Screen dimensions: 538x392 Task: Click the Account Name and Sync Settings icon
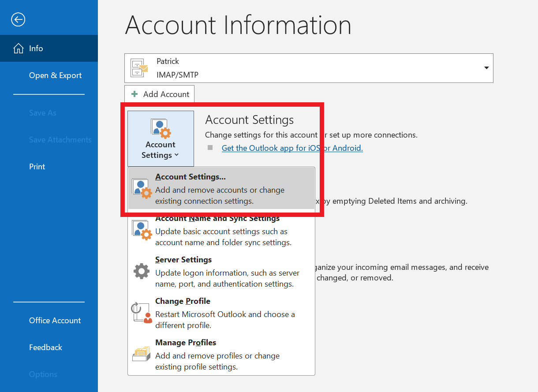[142, 230]
